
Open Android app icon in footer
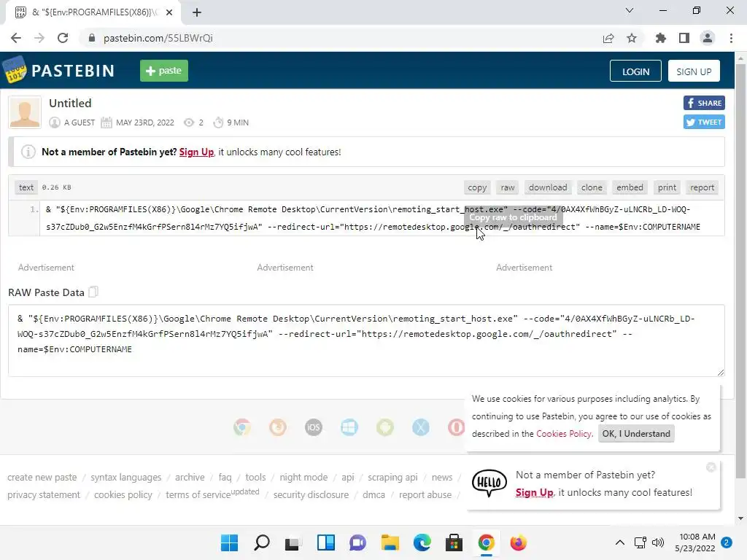click(x=385, y=427)
